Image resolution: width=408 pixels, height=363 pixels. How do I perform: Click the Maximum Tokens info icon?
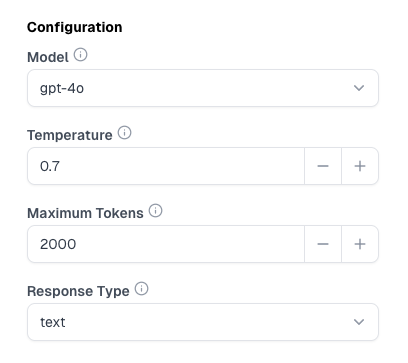[155, 211]
